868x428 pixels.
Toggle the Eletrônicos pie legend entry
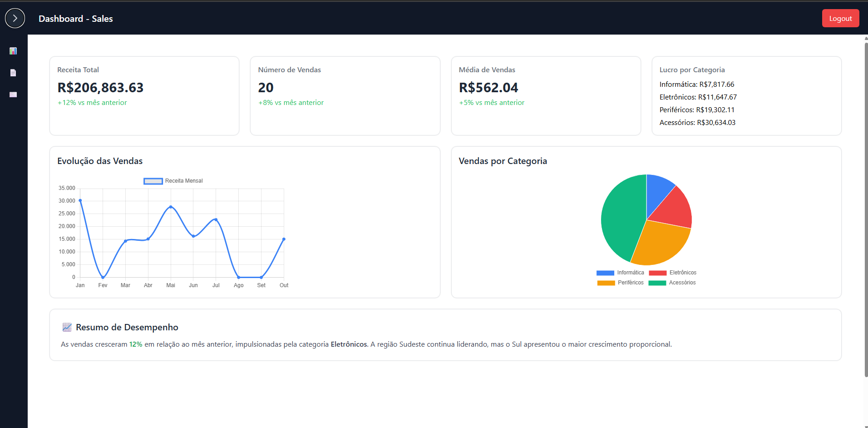point(672,273)
